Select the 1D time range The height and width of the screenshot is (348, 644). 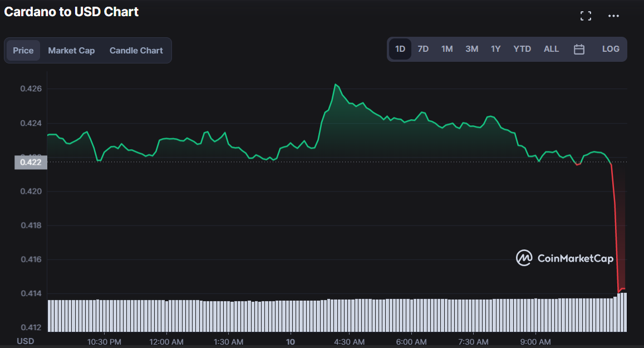[x=400, y=49]
